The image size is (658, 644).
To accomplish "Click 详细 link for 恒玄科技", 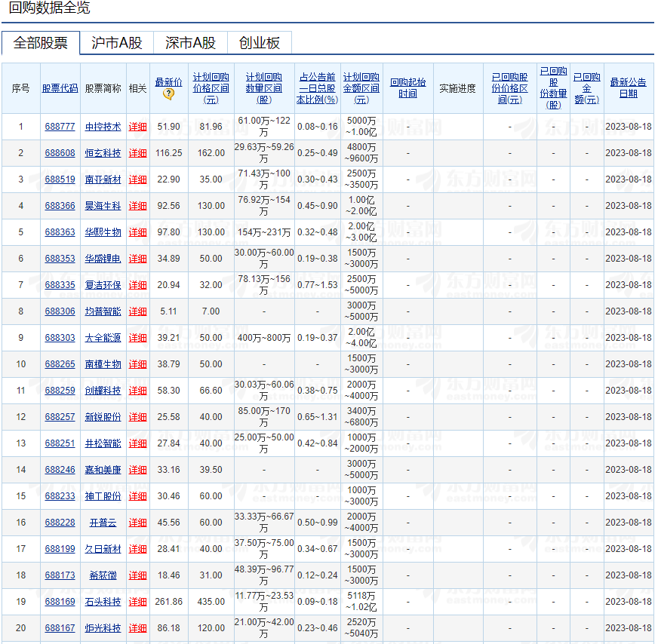I will point(137,153).
